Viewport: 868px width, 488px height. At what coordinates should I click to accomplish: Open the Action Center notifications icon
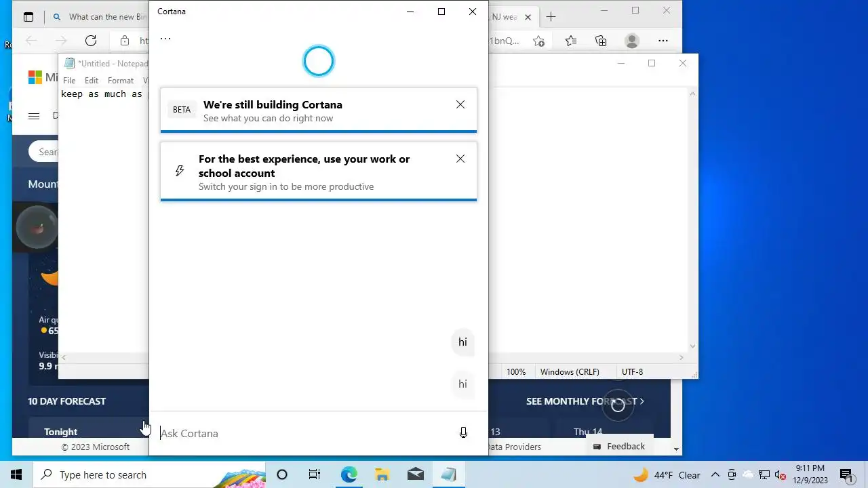tap(846, 474)
